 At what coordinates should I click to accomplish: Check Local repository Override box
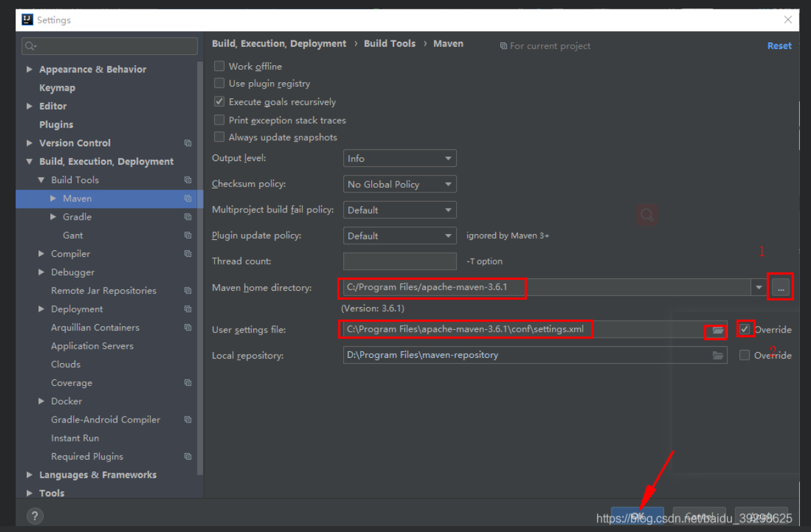744,355
